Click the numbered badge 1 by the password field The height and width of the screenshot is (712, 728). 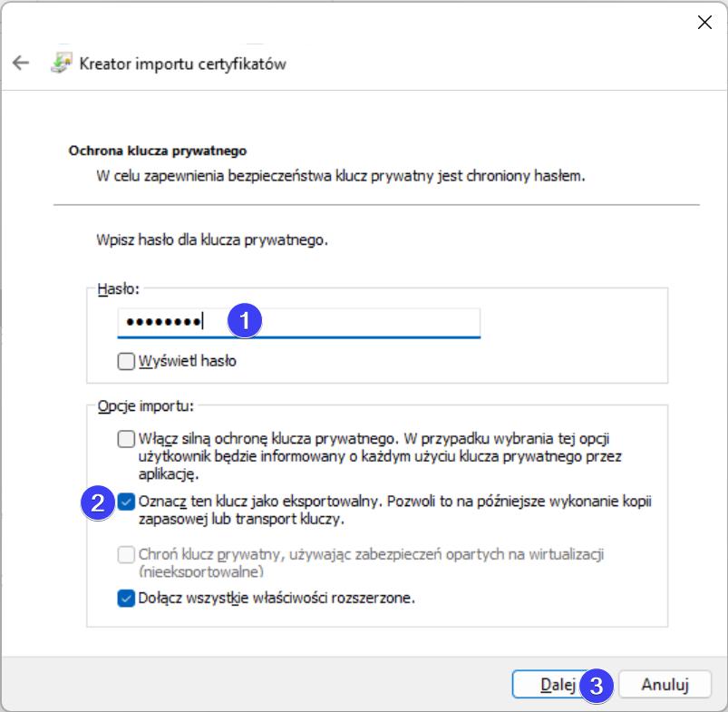pyautogui.click(x=245, y=320)
